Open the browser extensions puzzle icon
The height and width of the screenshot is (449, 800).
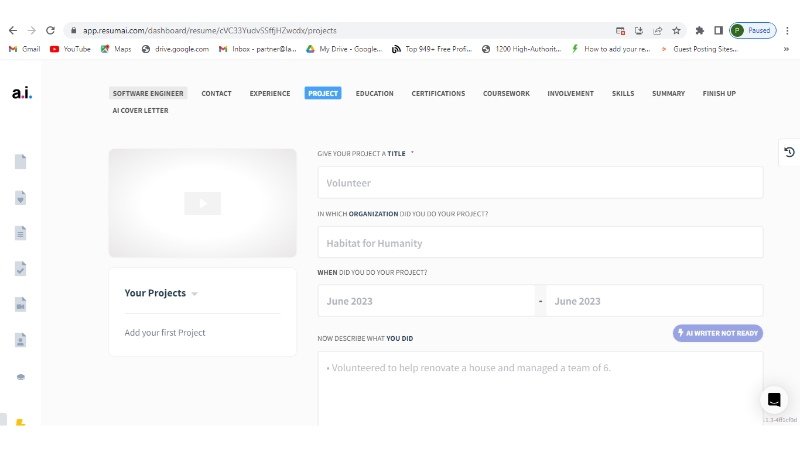point(700,30)
